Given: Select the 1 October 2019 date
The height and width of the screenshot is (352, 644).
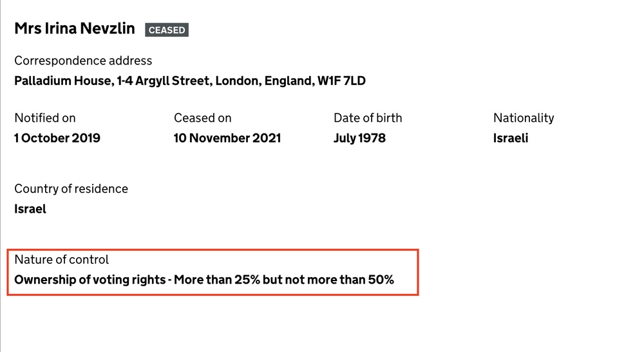Looking at the screenshot, I should [x=57, y=138].
